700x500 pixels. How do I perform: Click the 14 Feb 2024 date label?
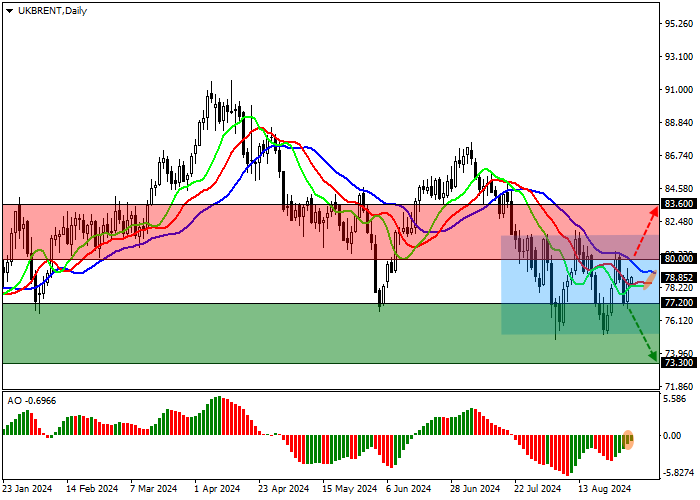click(92, 489)
